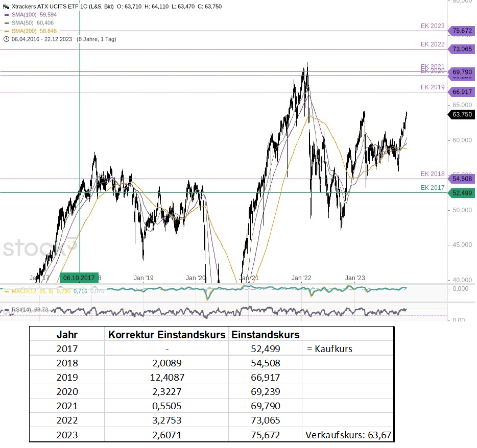Click the black 63,750 current price tag
The width and height of the screenshot is (477, 448).
462,114
